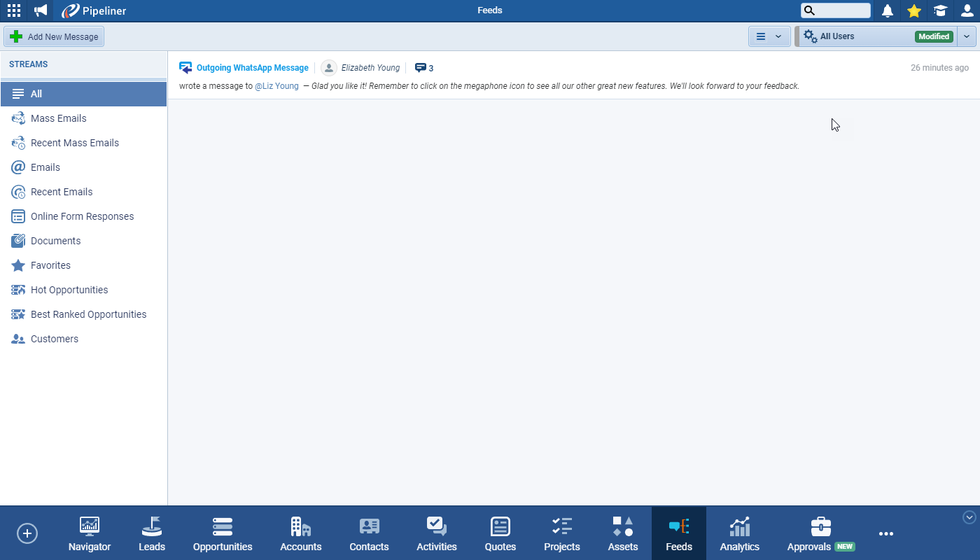980x560 pixels.
Task: Select the Mass Emails stream
Action: pos(59,118)
